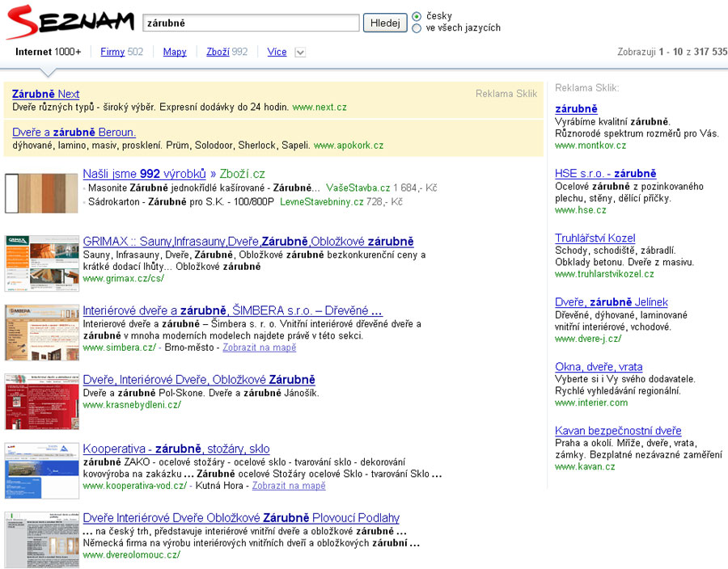Expand the dropdown arrow next to Více

point(300,53)
